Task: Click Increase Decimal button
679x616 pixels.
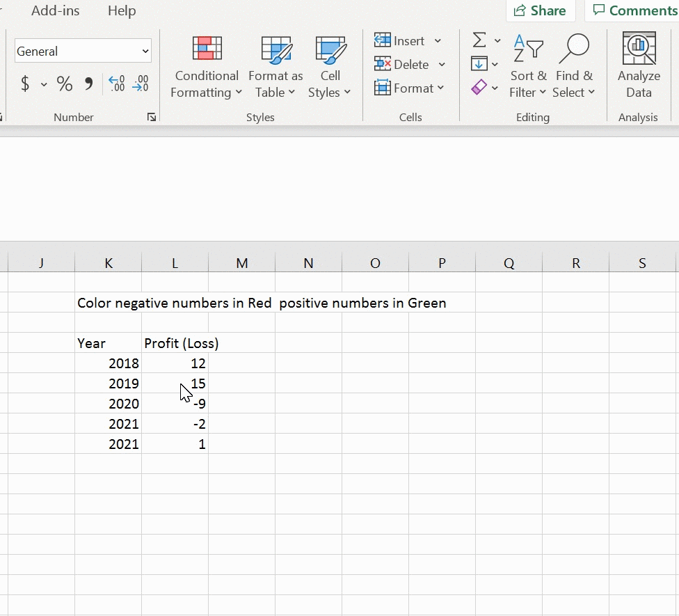Action: [116, 84]
